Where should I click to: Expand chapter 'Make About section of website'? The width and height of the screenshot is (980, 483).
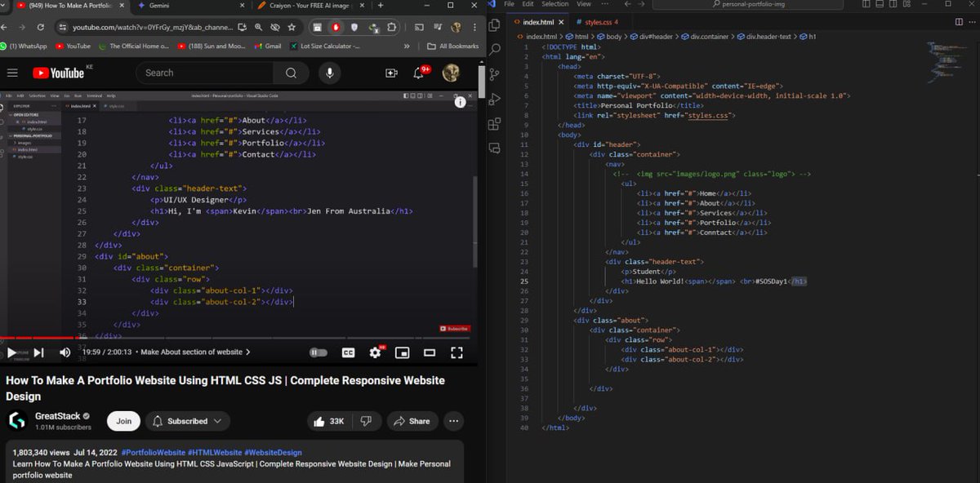pyautogui.click(x=195, y=352)
